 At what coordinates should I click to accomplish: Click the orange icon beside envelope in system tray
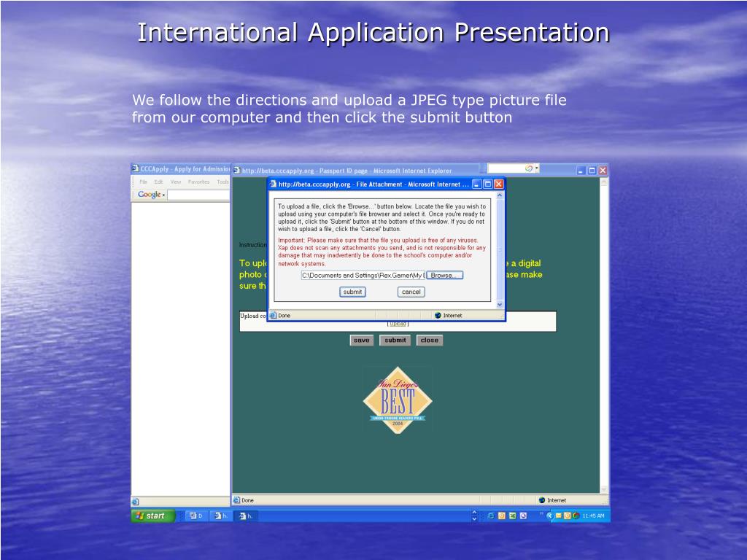567,516
